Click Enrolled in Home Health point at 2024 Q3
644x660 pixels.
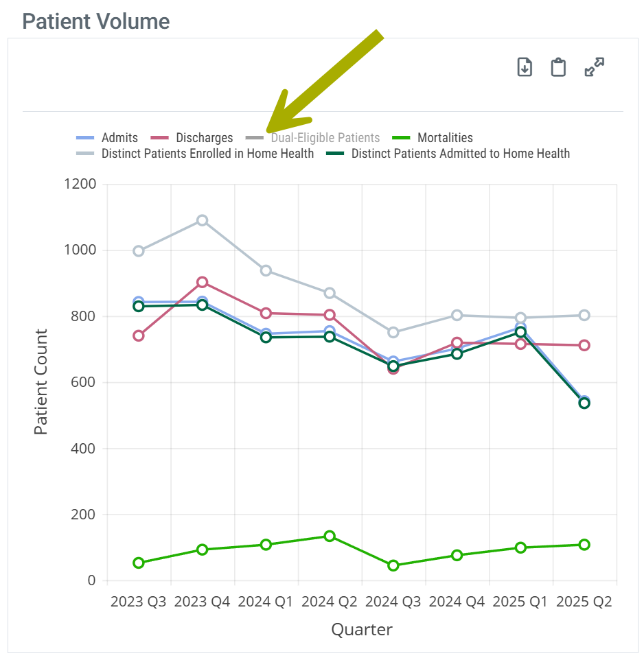(x=393, y=332)
